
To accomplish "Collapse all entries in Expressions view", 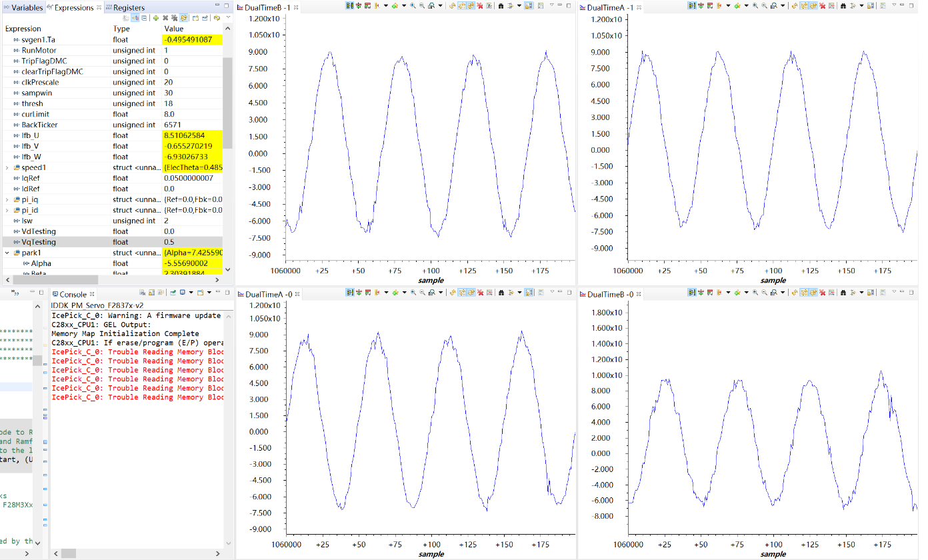I will coord(145,18).
